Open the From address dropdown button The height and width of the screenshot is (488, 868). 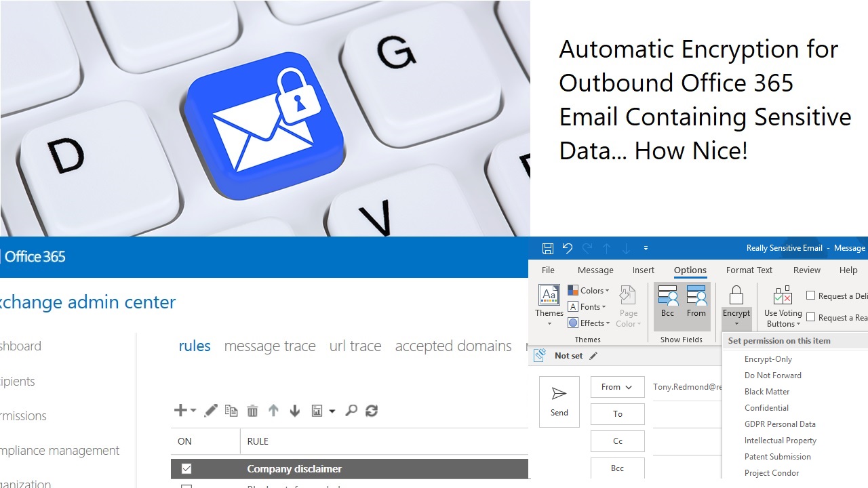coord(617,386)
